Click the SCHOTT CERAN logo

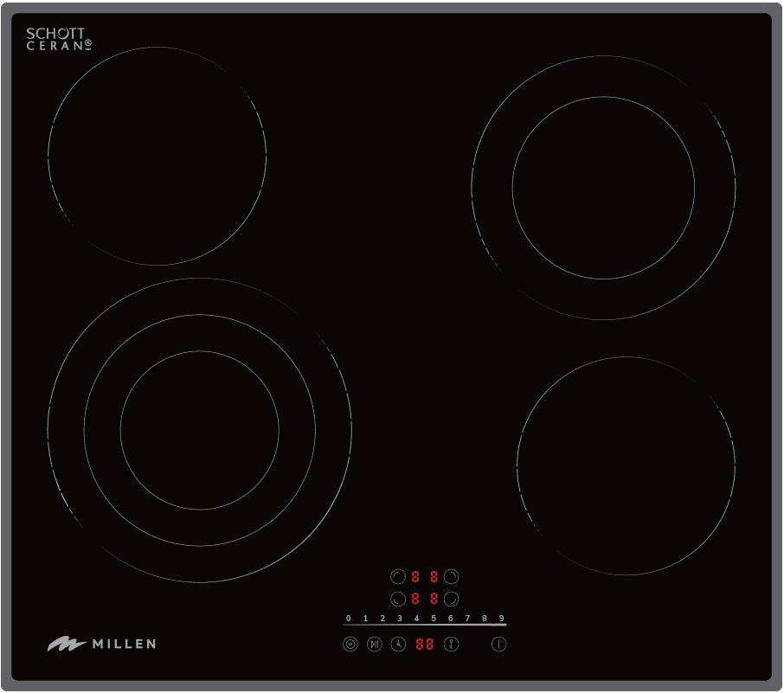point(58,39)
